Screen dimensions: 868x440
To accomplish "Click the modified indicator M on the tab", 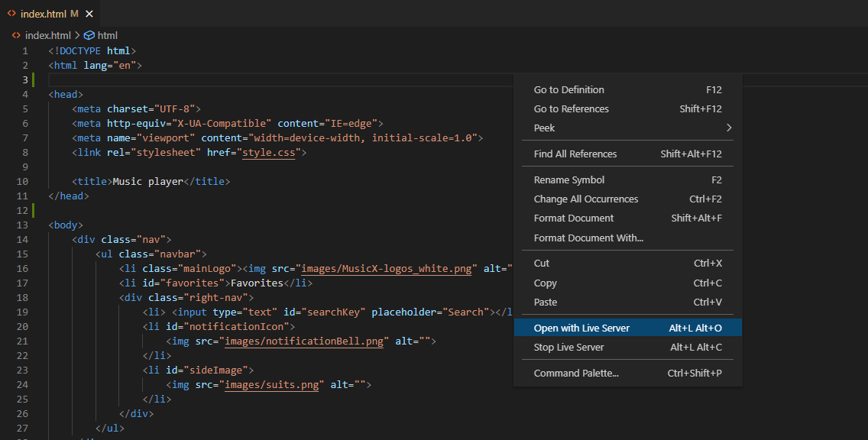I will (73, 13).
